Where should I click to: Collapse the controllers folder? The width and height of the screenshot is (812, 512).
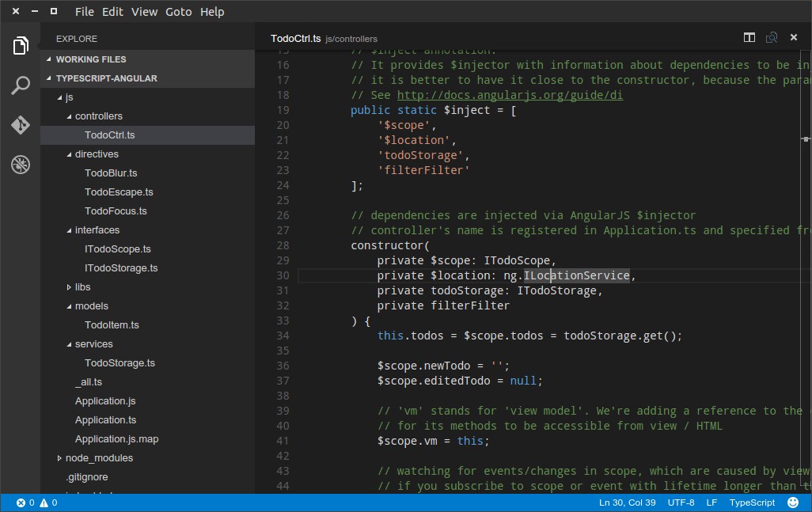[x=69, y=116]
